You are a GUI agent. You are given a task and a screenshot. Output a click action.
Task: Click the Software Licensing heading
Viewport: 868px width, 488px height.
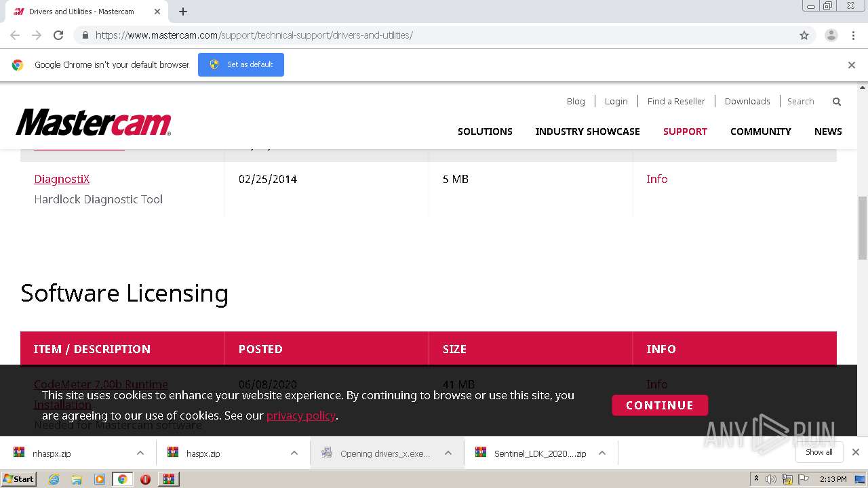[x=125, y=293]
